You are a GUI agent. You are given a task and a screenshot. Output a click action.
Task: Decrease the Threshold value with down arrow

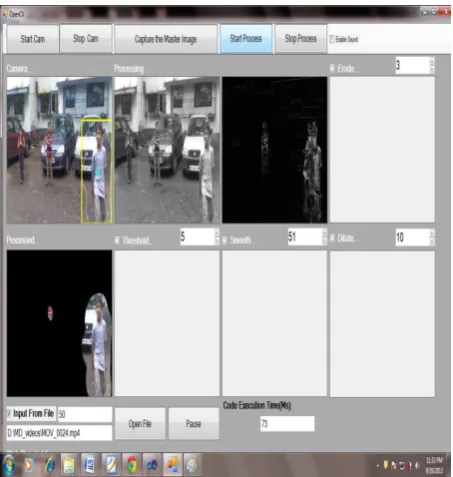tap(217, 241)
